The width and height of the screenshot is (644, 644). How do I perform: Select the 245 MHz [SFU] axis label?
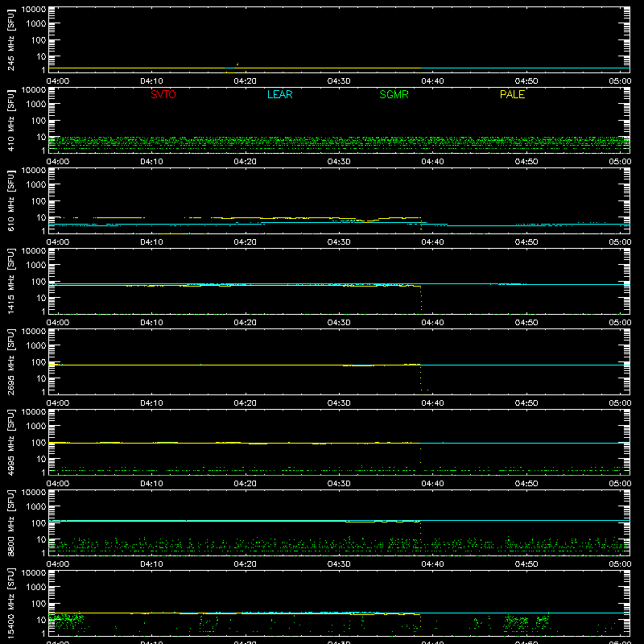10,39
